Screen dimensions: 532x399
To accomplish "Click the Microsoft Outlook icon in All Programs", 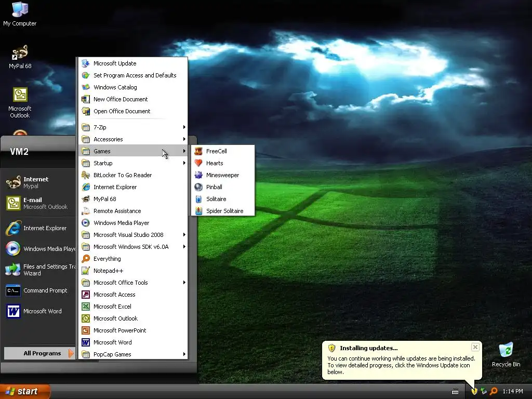I will coord(86,318).
